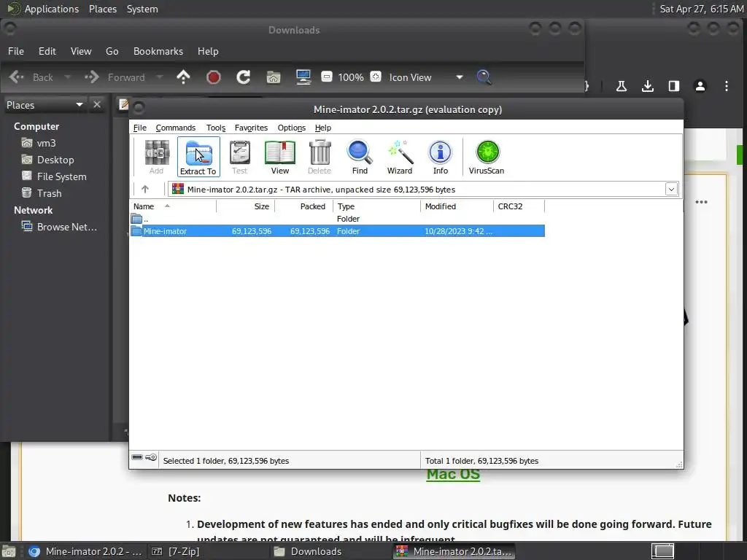Click the key icon in WinRAR status bar
Viewport: 747px width, 560px height.
coord(151,457)
